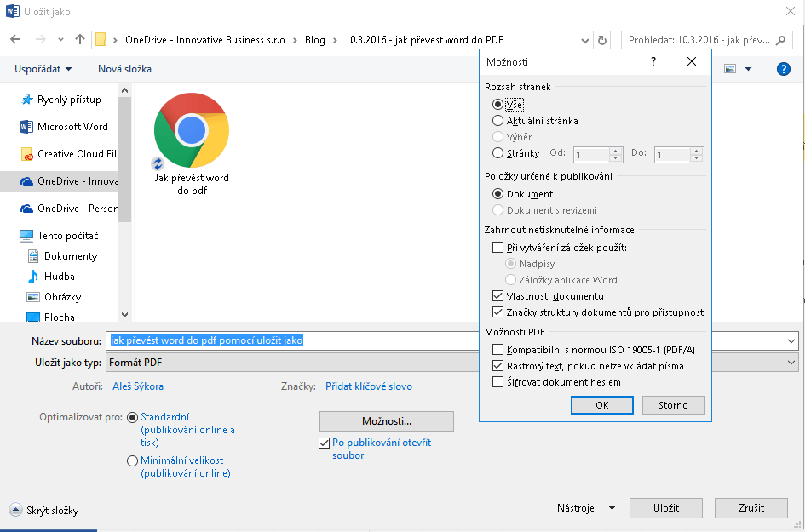Screen dimensions: 805x532
Task: Click the Uložit button
Action: point(666,508)
